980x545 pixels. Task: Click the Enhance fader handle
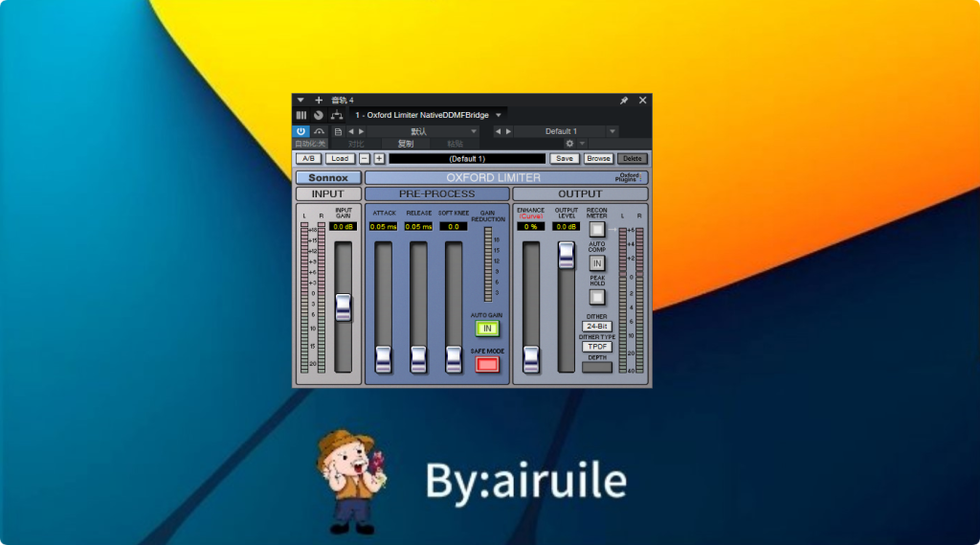(x=530, y=359)
